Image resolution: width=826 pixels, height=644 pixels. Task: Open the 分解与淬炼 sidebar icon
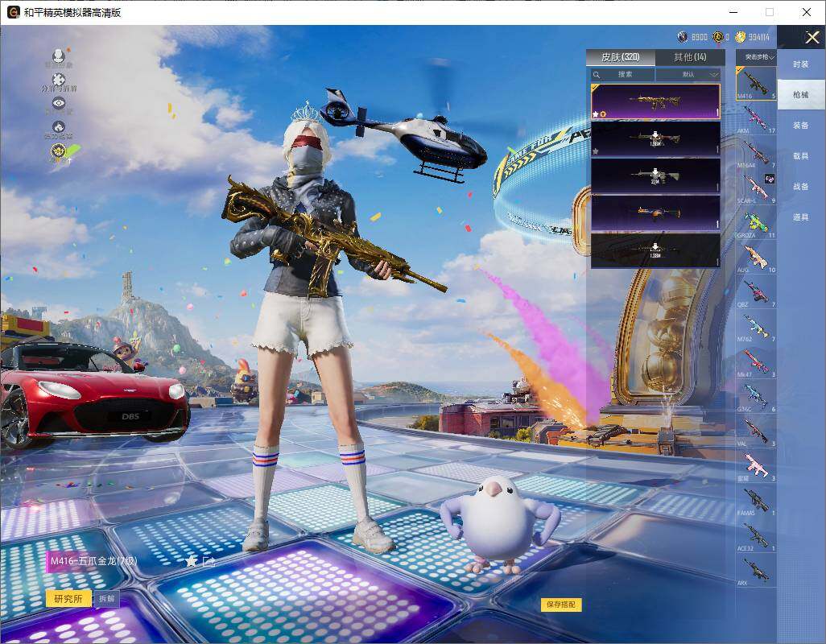57,79
